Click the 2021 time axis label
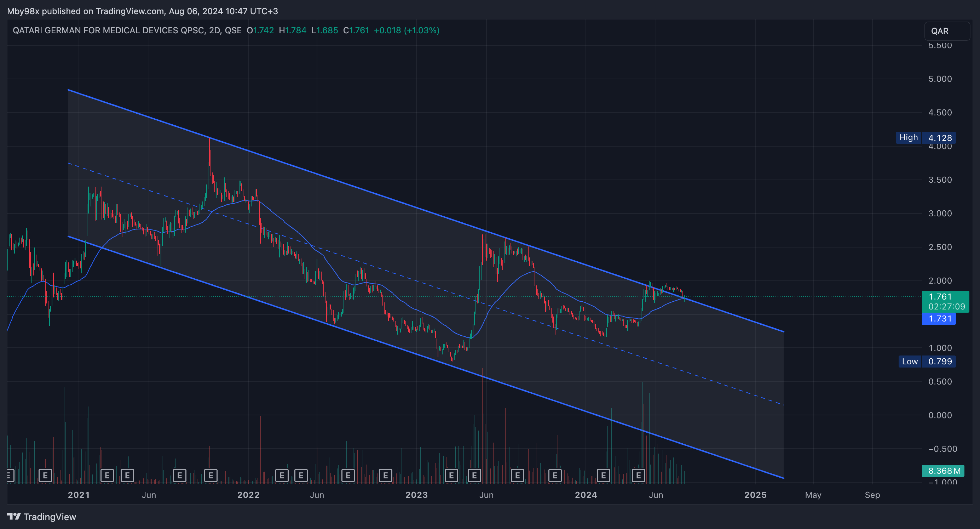The image size is (980, 529). (79, 495)
